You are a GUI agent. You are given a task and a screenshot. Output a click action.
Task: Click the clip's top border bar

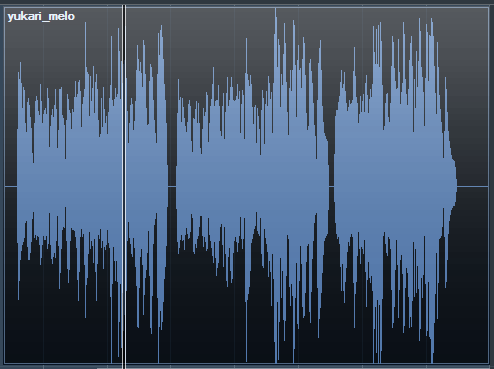click(x=247, y=7)
